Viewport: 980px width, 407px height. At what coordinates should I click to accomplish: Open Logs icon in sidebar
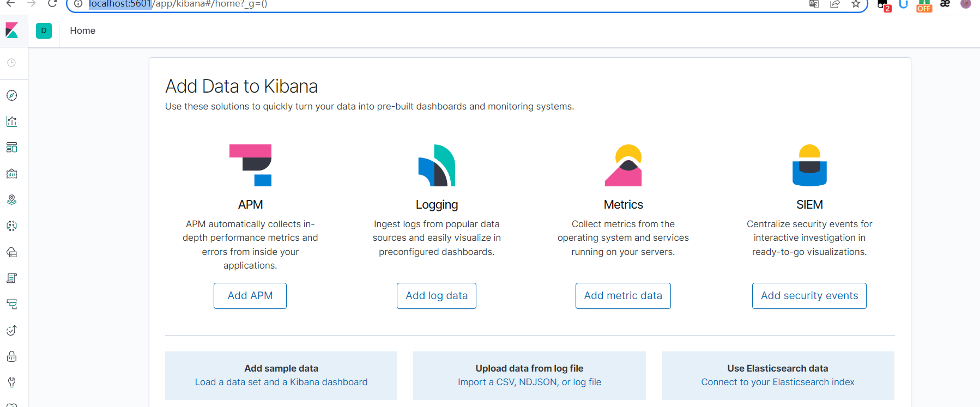pyautogui.click(x=11, y=278)
